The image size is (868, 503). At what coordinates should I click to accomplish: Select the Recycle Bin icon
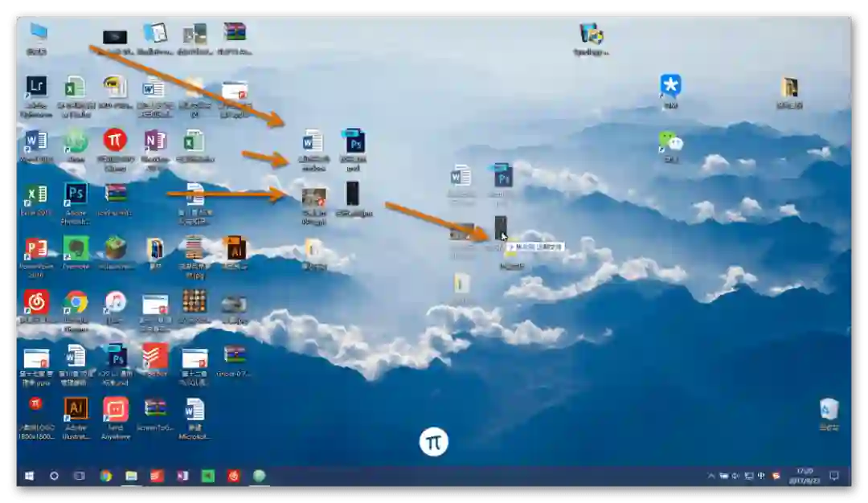(x=829, y=410)
